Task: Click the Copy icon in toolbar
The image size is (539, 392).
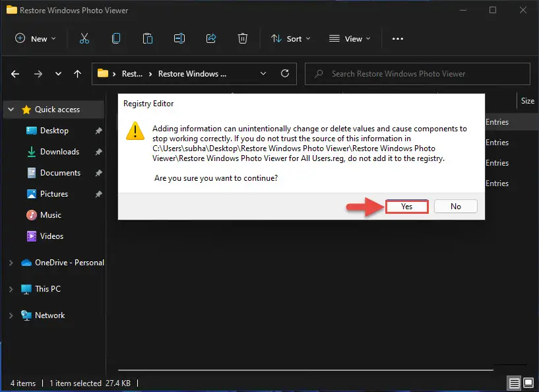Action: tap(116, 38)
